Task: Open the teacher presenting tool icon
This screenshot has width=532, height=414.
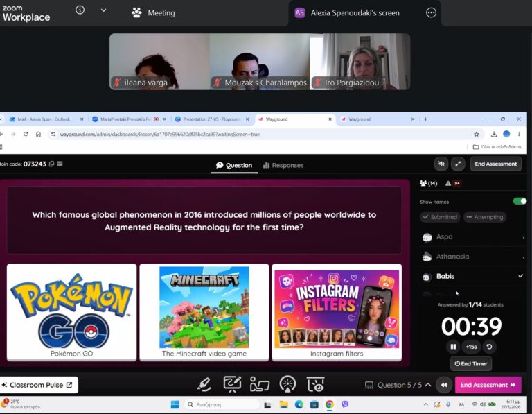Action: 260,384
